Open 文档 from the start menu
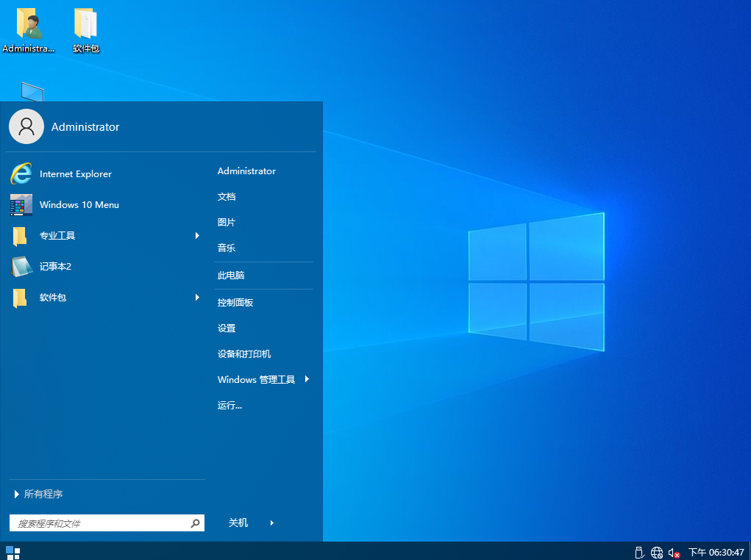The image size is (751, 560). click(227, 197)
